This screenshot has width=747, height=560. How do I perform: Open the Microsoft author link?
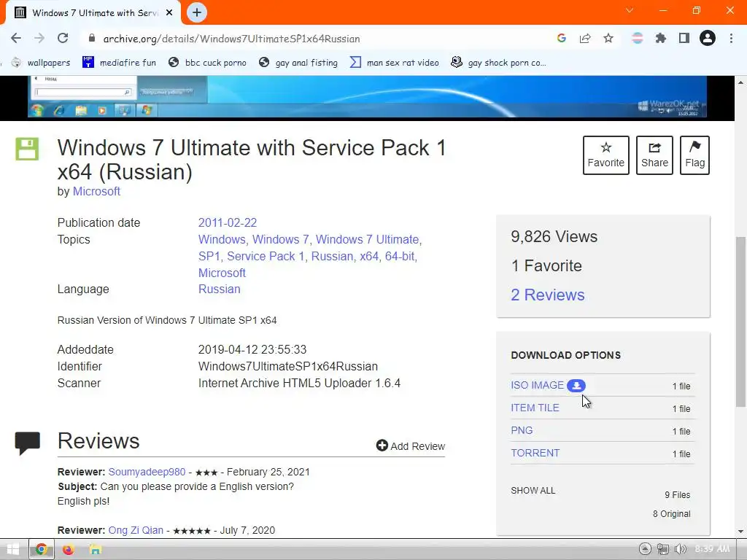[x=96, y=192]
